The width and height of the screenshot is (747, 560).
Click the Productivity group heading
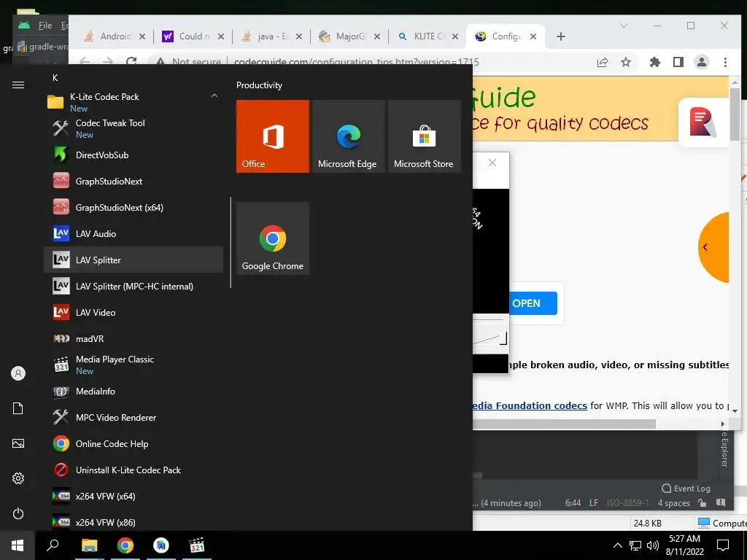coord(259,85)
